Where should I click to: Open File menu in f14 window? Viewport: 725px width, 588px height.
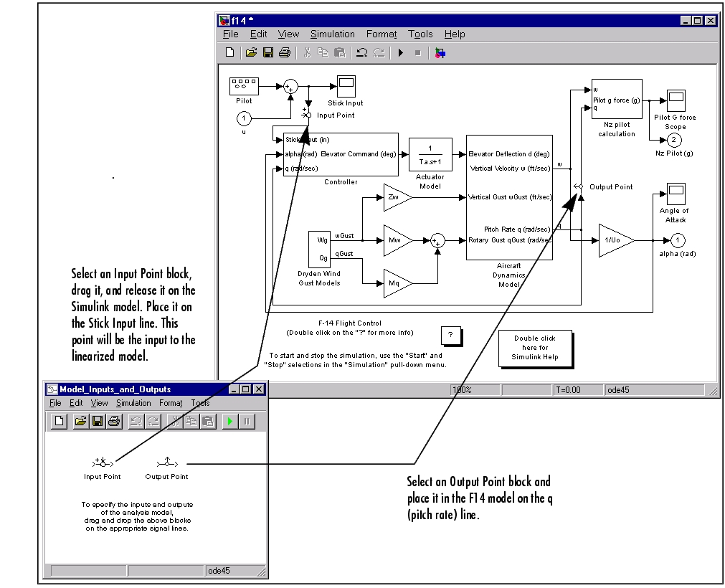coord(231,34)
